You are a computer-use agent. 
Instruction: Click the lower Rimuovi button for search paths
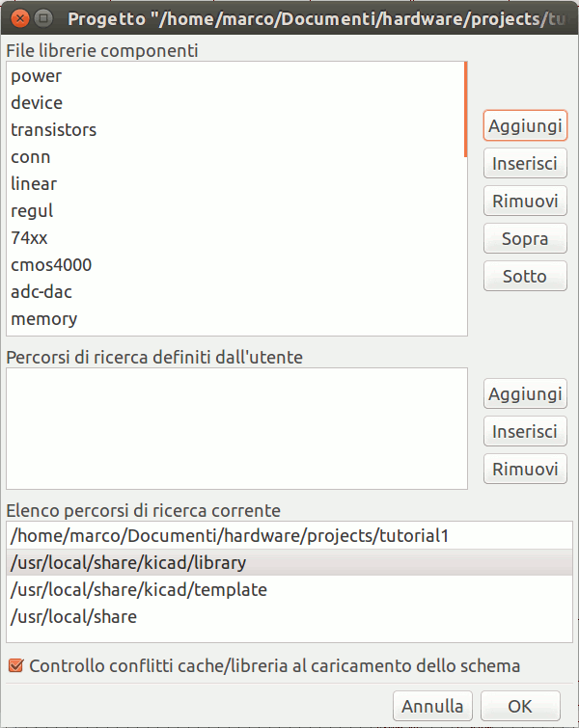coord(525,469)
